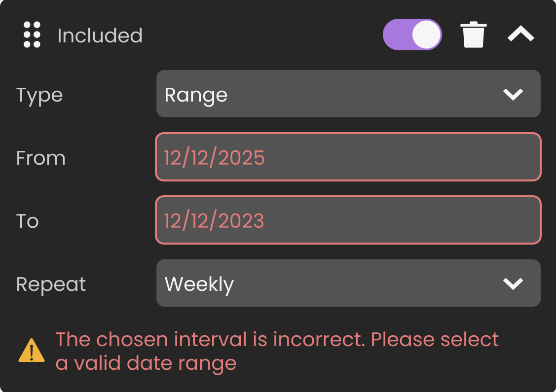This screenshot has width=556, height=392.
Task: Click the yellow warning triangle icon
Action: [x=32, y=351]
